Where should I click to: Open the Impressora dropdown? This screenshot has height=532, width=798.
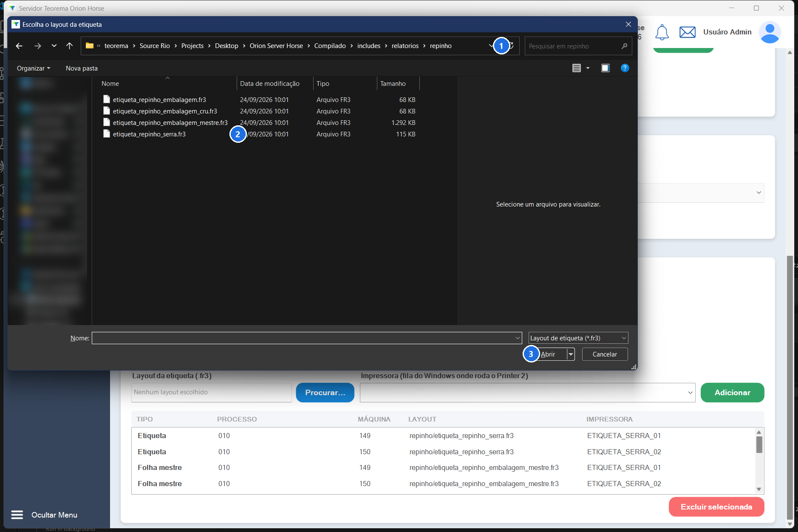(527, 393)
